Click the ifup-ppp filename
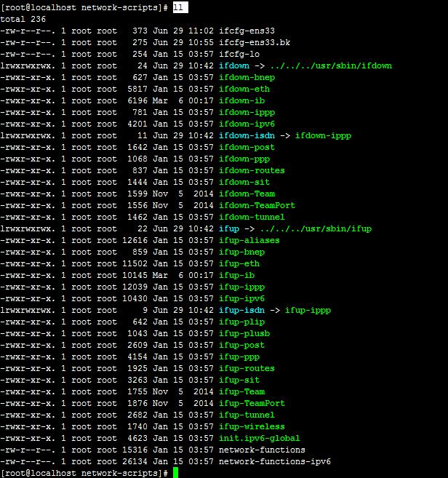The height and width of the screenshot is (478, 448). click(x=239, y=356)
